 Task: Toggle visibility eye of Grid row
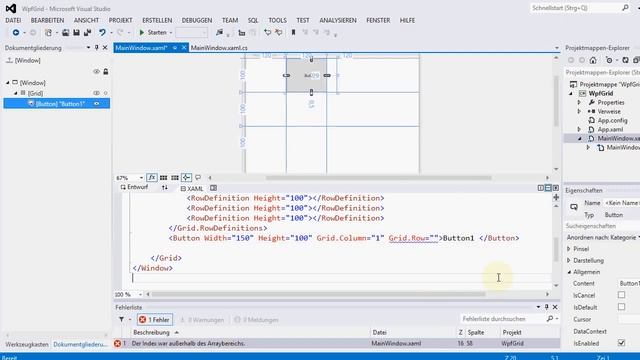[96, 93]
